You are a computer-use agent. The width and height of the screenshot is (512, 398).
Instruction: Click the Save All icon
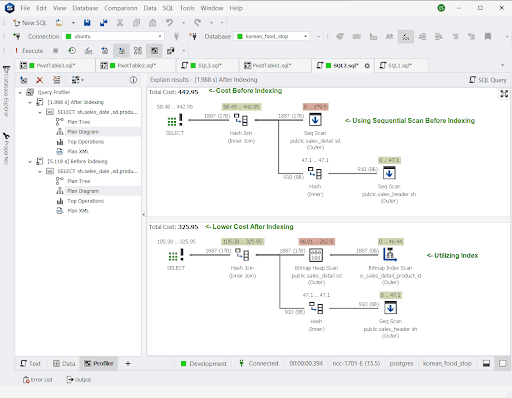pyautogui.click(x=104, y=23)
